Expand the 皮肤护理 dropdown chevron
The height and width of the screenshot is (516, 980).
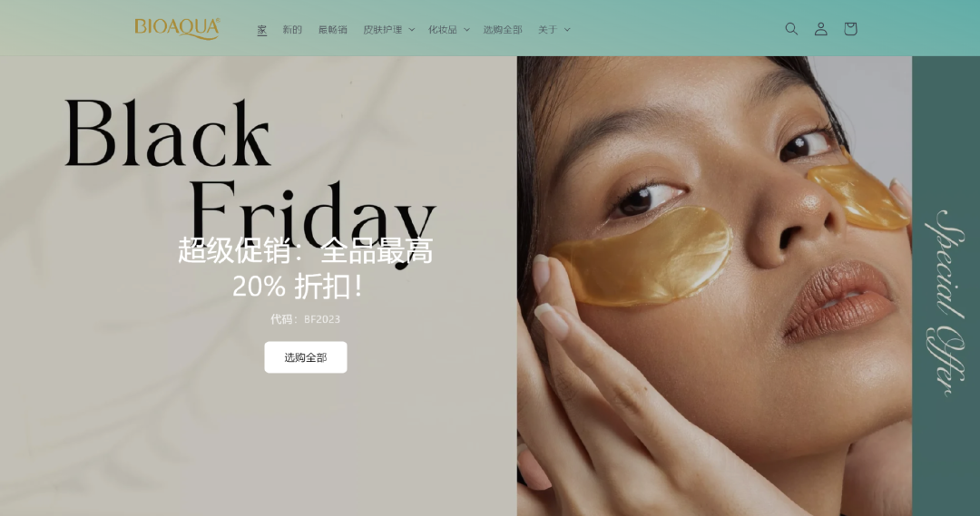click(x=411, y=30)
